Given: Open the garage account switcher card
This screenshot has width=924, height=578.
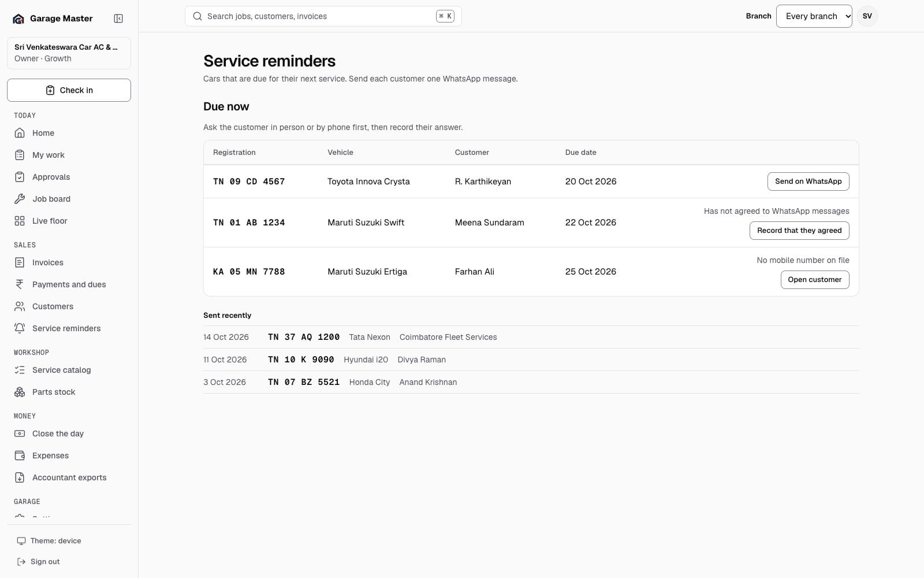Looking at the screenshot, I should 69,53.
